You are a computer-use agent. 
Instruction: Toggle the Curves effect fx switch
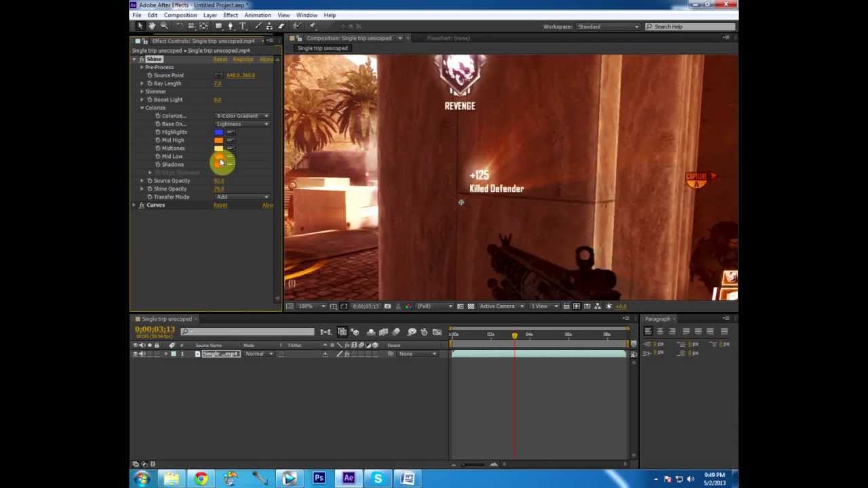click(142, 205)
